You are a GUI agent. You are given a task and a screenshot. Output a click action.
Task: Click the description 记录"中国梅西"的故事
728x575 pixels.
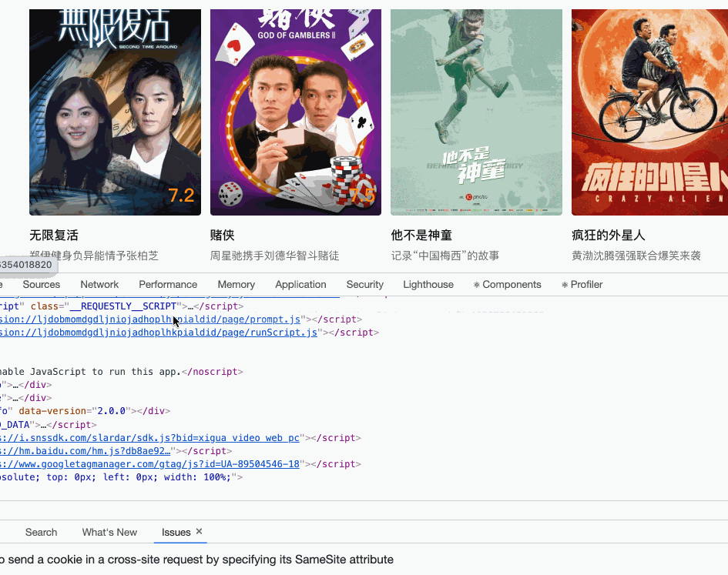pos(445,256)
